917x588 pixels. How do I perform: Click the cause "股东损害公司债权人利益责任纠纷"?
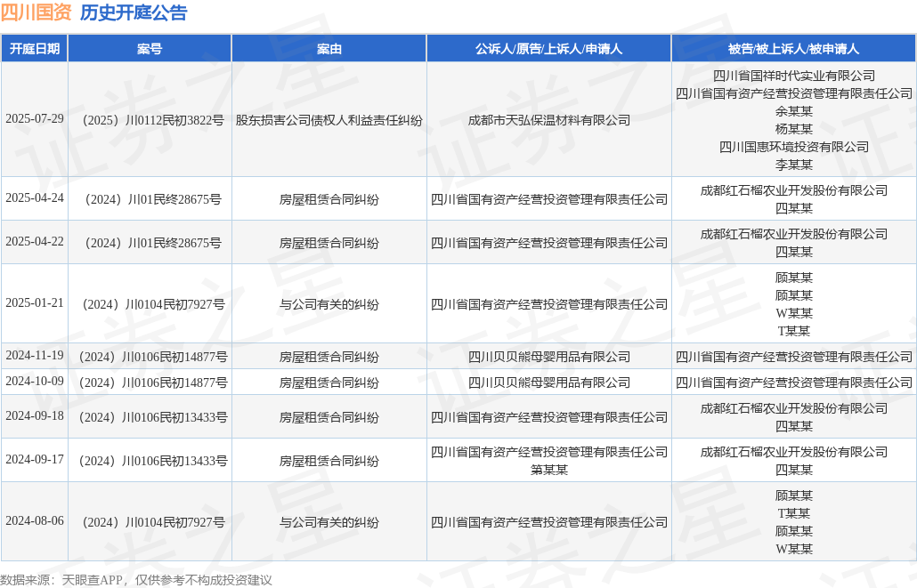tap(329, 120)
